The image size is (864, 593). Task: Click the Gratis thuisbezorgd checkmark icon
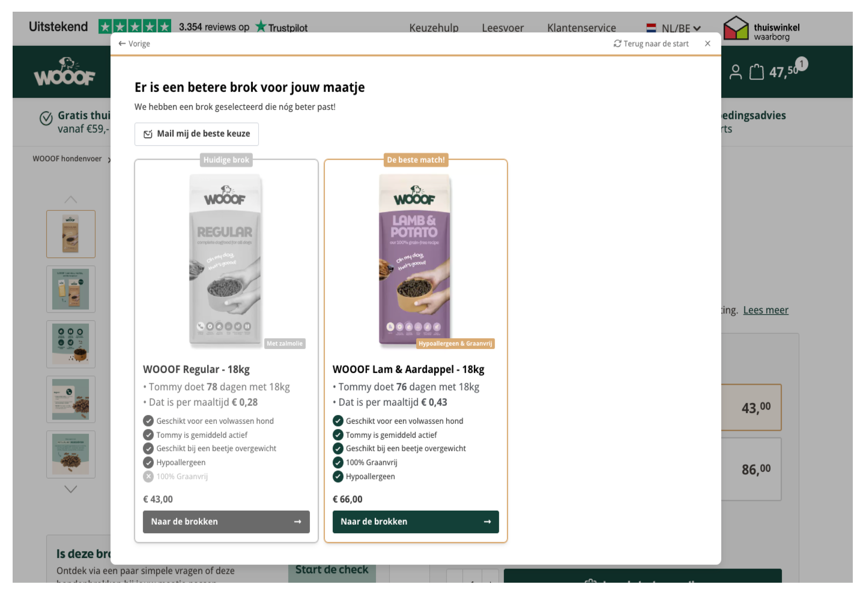[46, 118]
